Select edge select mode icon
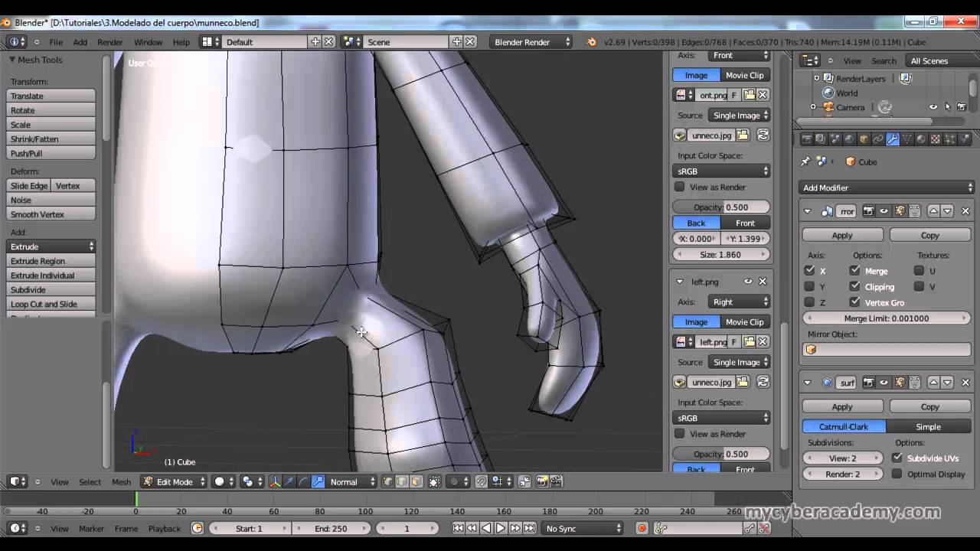Screen dimensions: 980x551 click(x=402, y=481)
